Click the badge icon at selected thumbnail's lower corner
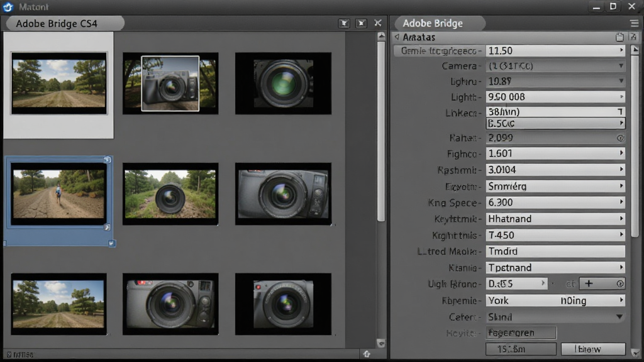This screenshot has width=644, height=362. (x=107, y=227)
